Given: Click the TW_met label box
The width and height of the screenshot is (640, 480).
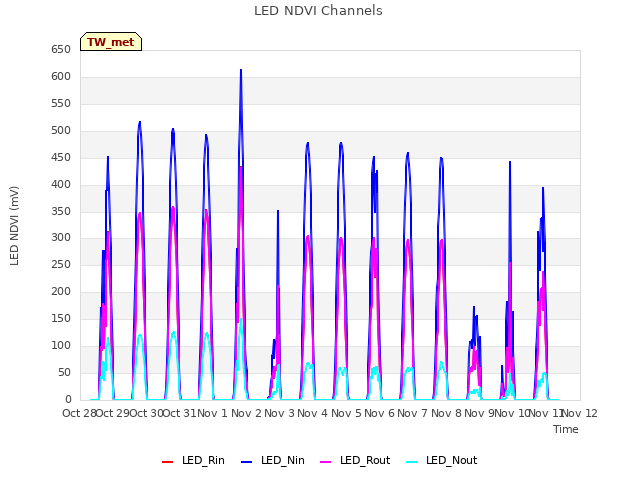Looking at the screenshot, I should (x=111, y=42).
